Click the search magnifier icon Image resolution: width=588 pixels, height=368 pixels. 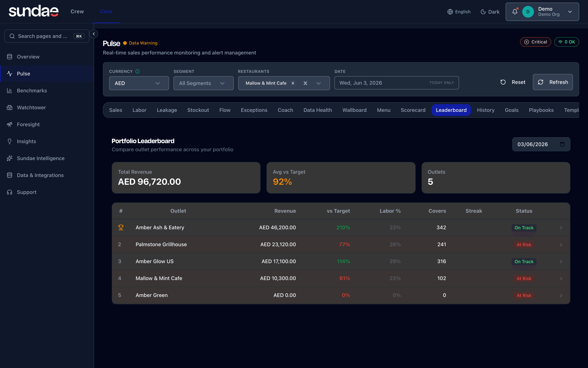12,36
